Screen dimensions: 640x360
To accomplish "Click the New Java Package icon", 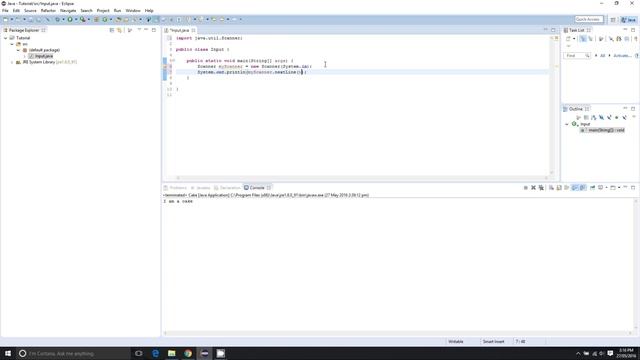I will coord(96,19).
